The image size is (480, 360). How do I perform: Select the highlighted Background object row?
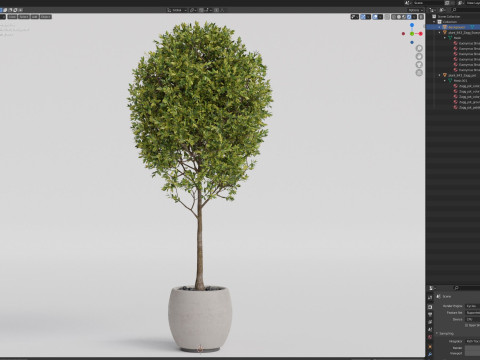453,27
